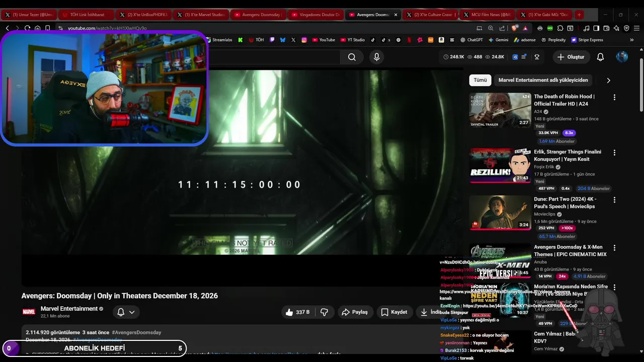644x362 pixels.
Task: Show more filter chips with the right chevron
Action: (608, 80)
